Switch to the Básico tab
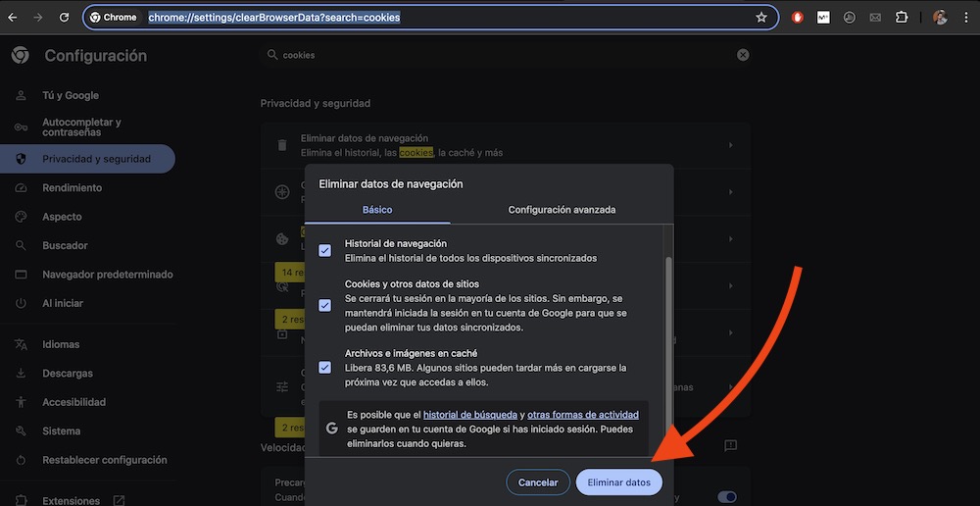The image size is (980, 506). pyautogui.click(x=377, y=210)
